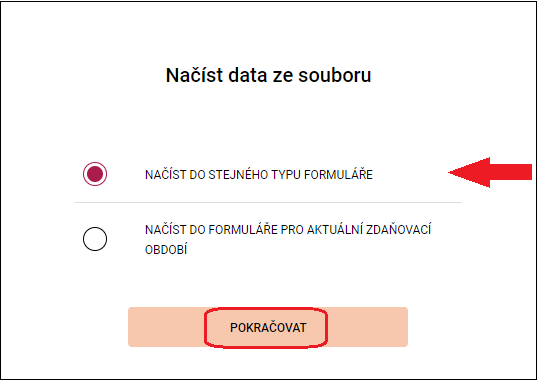Click the word 'FORMULÁŘE' in the first option
This screenshot has width=537, height=380.
tap(338, 175)
